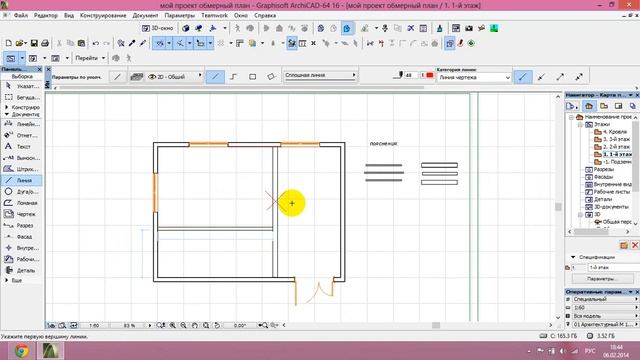Collapse the Документирование toolbox section

(7, 114)
